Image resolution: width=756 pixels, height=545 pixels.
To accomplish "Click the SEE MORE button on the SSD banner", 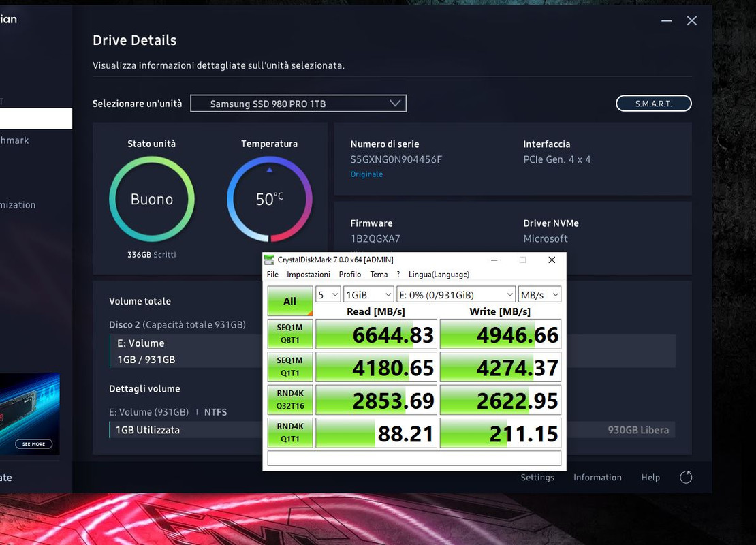I will (34, 443).
